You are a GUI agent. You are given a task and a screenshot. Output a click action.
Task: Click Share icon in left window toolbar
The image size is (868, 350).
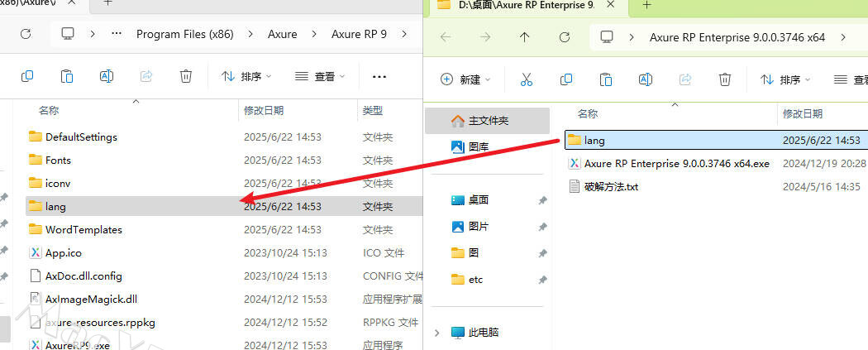(x=146, y=76)
